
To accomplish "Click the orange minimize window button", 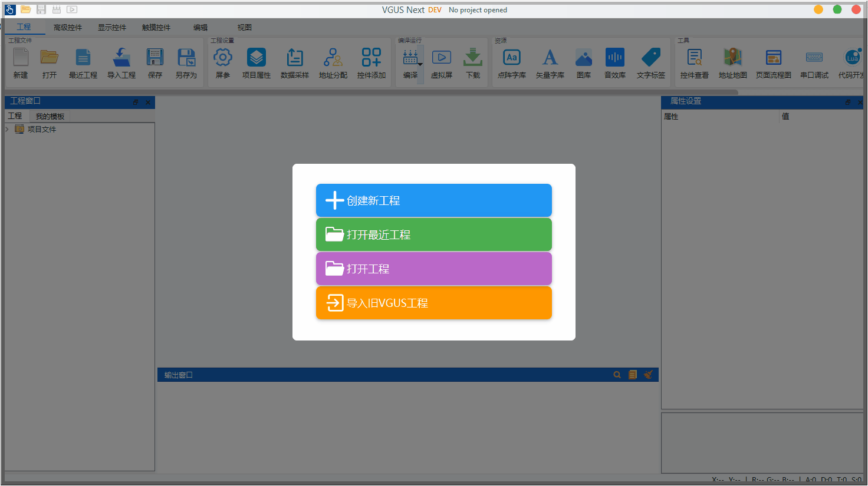I will pyautogui.click(x=818, y=9).
